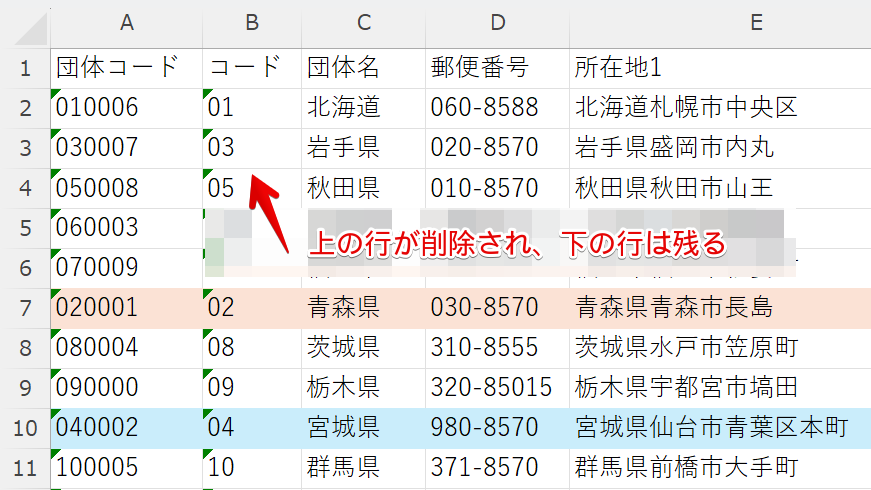Select row 5 header
This screenshot has width=871, height=490.
tap(25, 229)
